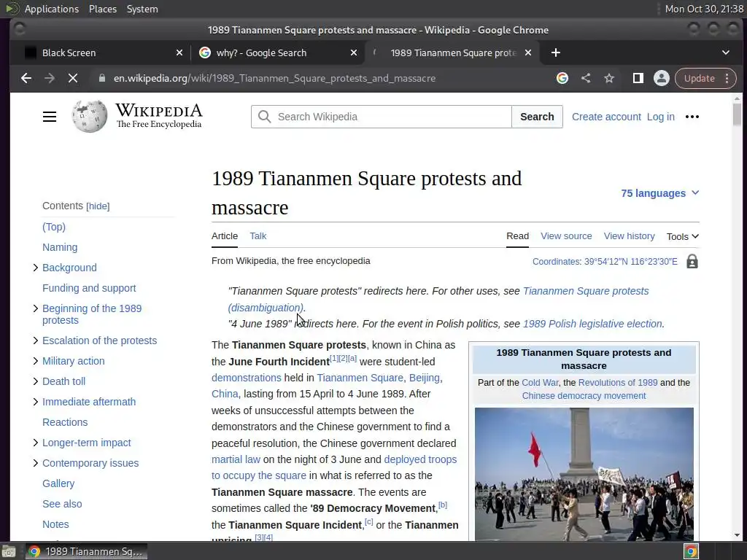This screenshot has height=560, width=747.
Task: Click the distro logo at top-left panel
Action: click(12, 9)
